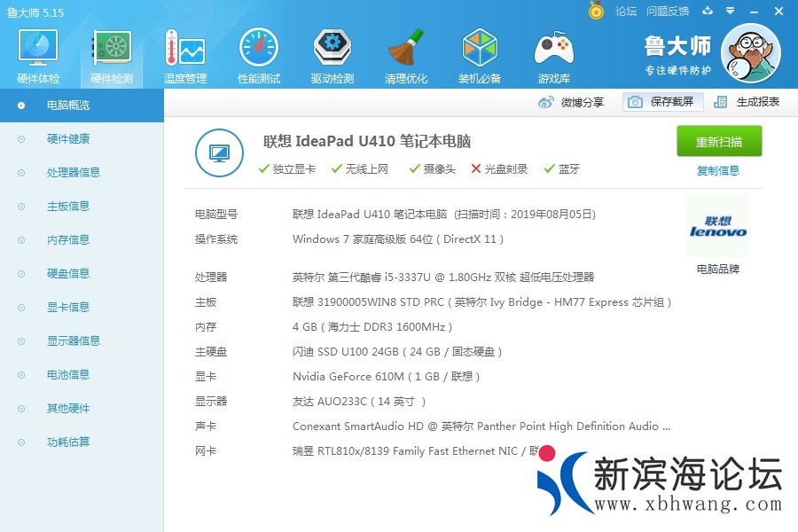Click the download/update icon in title bar
The width and height of the screenshot is (798, 532).
tap(708, 12)
